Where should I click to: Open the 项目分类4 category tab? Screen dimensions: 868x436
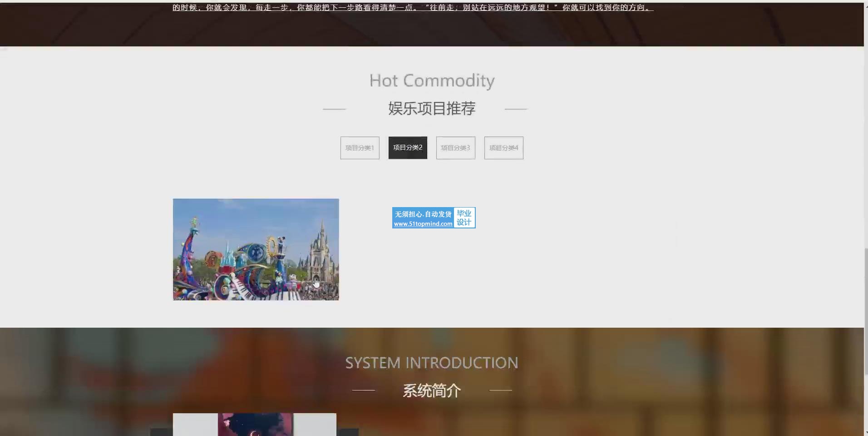[503, 148]
